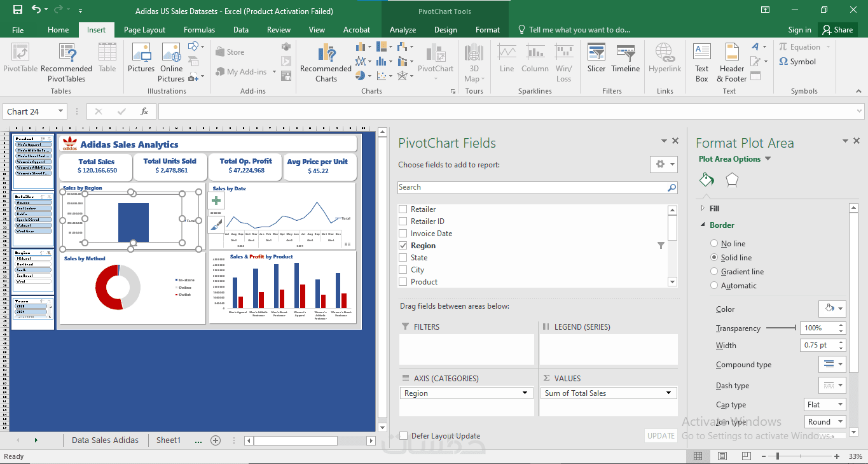Open the Cap type dropdown
868x464 pixels.
click(825, 405)
